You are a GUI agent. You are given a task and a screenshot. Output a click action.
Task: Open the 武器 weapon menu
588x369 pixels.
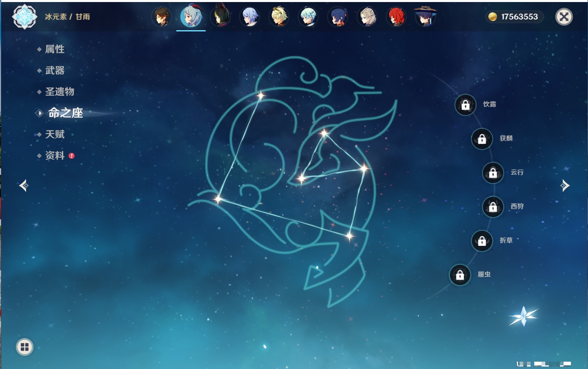pos(55,71)
